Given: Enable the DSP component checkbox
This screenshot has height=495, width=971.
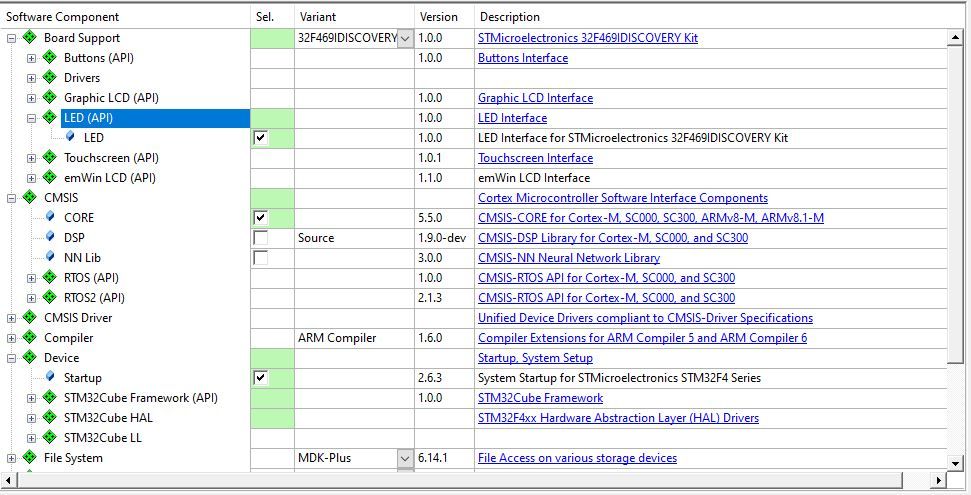Looking at the screenshot, I should pos(261,237).
